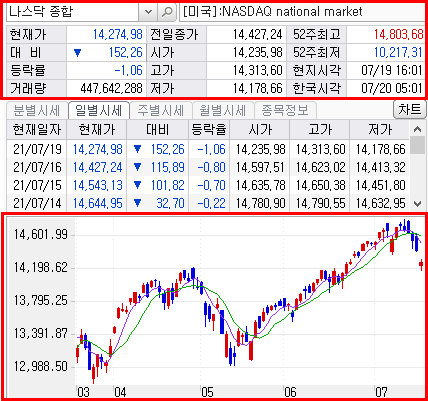428x401 pixels.
Task: Switch to the 월별시세 tab
Action: (223, 110)
